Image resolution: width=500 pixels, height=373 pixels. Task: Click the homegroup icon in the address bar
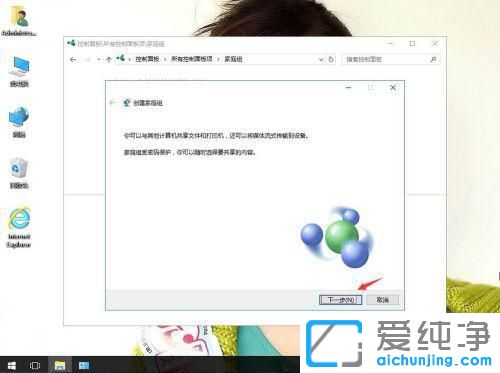(x=120, y=59)
